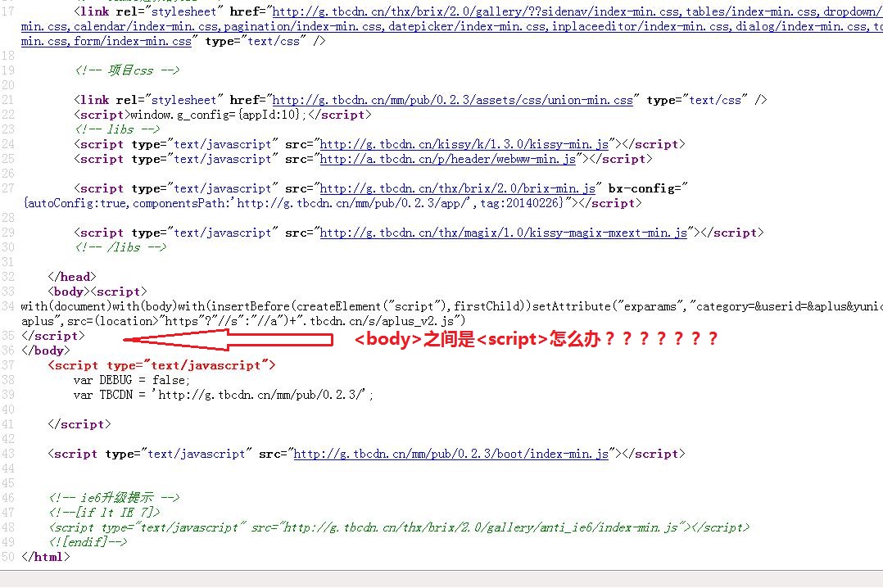Open the boot/index-min.js script link

click(x=451, y=454)
